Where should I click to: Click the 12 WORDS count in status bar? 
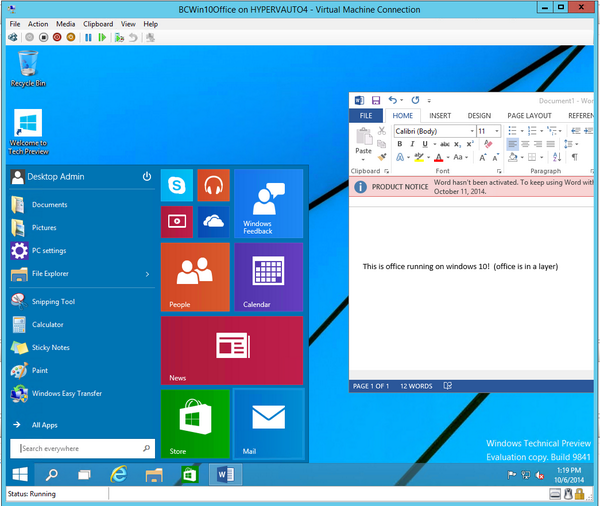coord(416,386)
